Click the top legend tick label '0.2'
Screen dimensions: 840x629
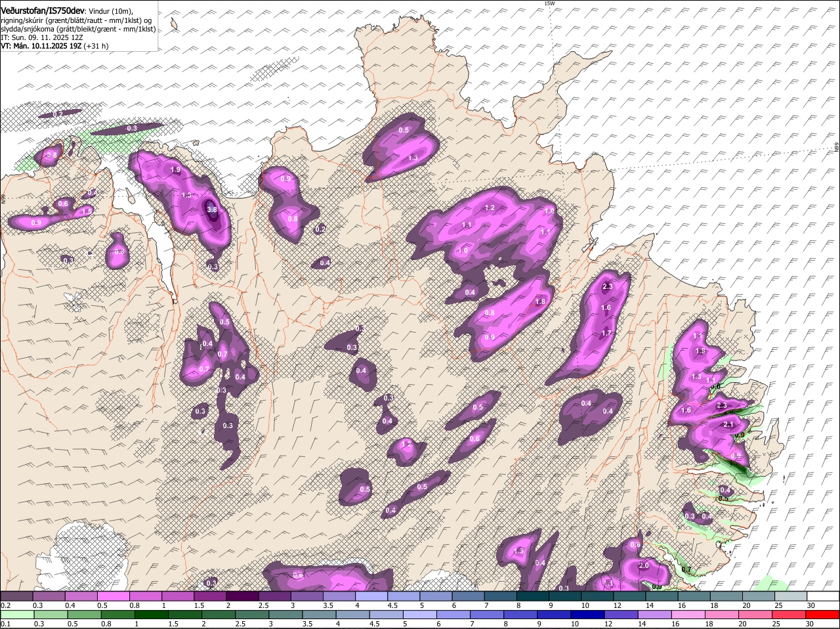click(5, 605)
